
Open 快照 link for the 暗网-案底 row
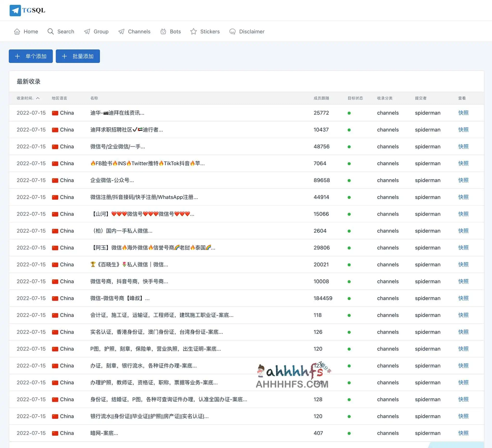(x=463, y=433)
